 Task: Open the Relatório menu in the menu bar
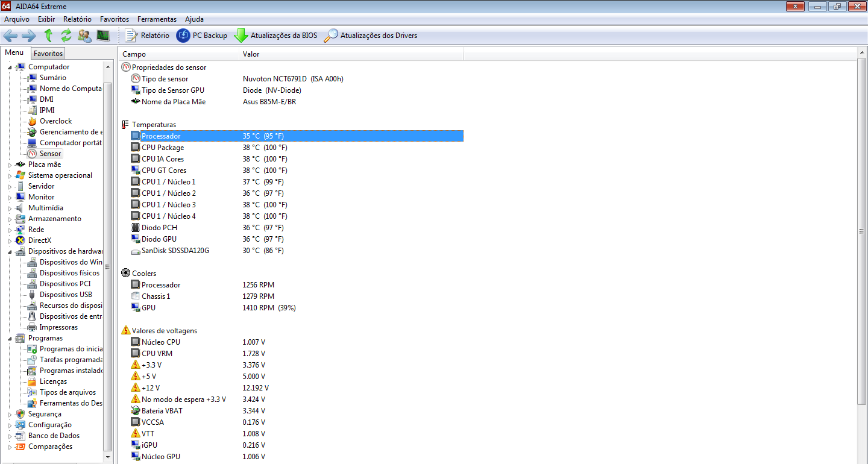[x=77, y=19]
